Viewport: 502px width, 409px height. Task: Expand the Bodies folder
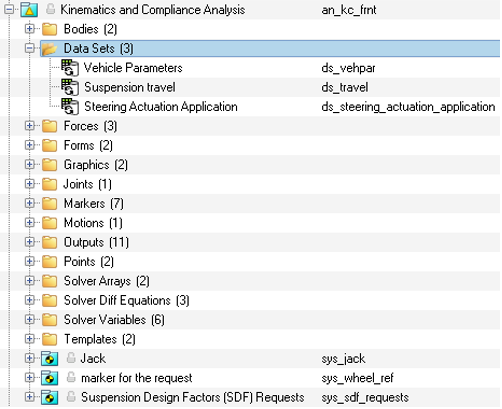coord(29,29)
